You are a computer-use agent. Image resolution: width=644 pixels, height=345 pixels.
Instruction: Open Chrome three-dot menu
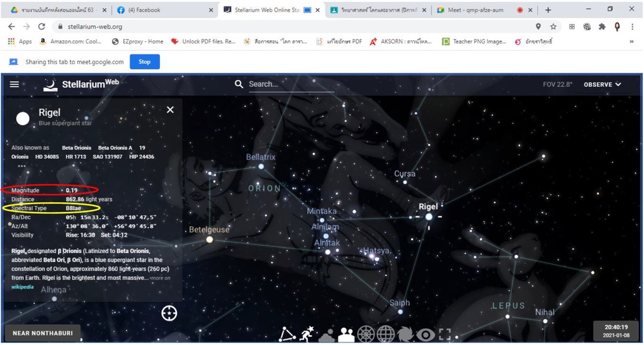[632, 27]
